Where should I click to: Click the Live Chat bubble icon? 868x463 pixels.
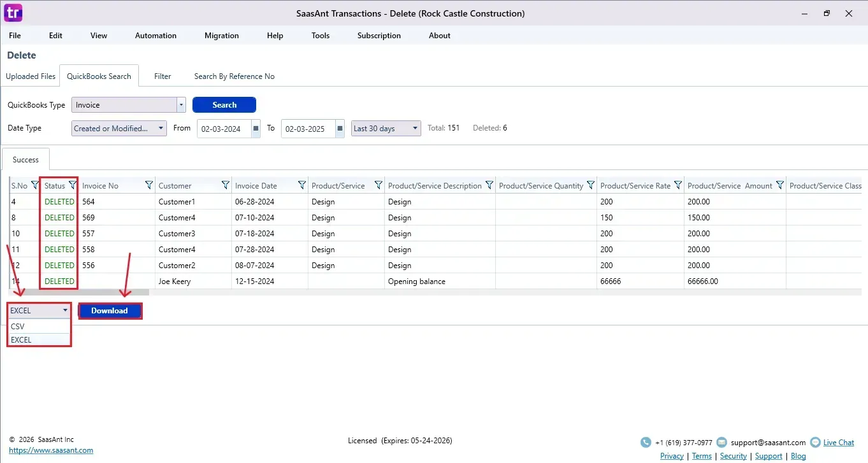(815, 443)
